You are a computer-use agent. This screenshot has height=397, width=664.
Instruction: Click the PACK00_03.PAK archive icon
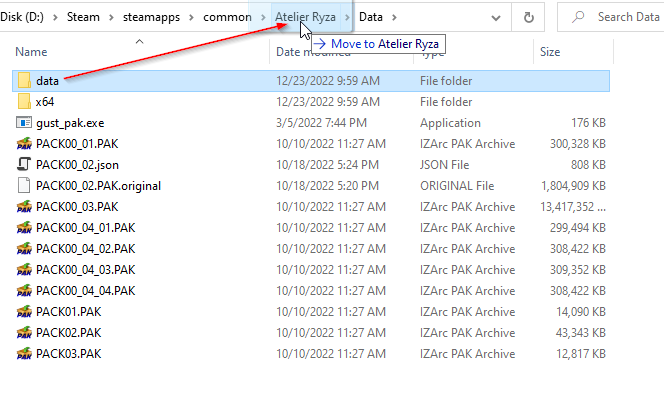24,207
